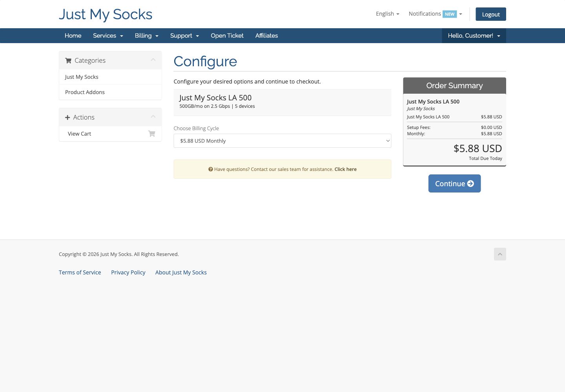Expand the Hello, Customer! account menu
565x392 pixels.
(x=474, y=36)
